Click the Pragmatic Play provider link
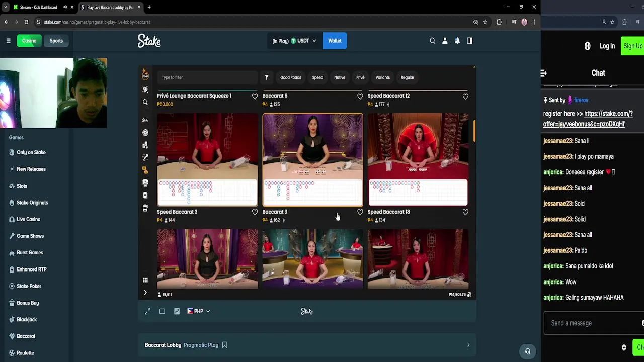This screenshot has width=644, height=362. point(201,345)
